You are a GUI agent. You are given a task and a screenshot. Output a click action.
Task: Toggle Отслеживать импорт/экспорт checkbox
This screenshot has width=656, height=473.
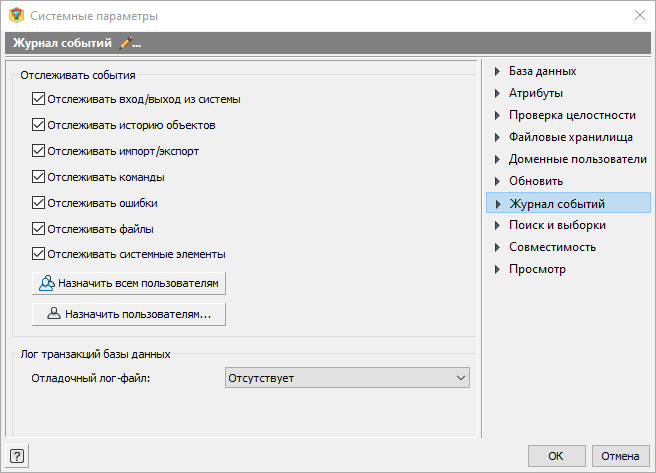pyautogui.click(x=38, y=151)
